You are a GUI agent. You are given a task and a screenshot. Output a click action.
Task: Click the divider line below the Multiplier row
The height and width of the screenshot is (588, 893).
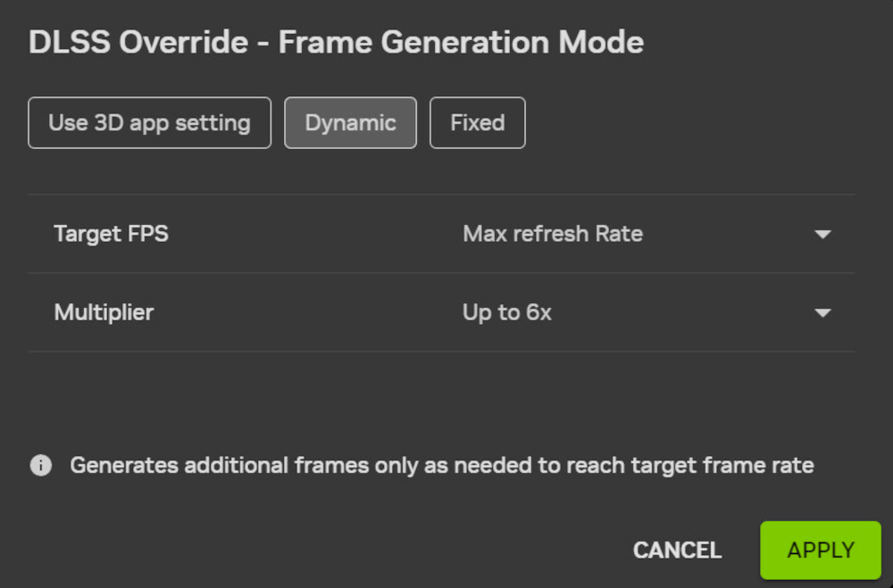coord(441,352)
